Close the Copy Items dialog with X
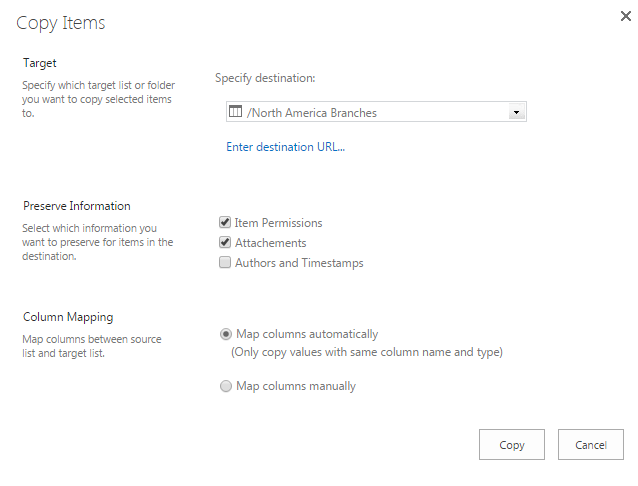Screen dimensions: 638x486 pyautogui.click(x=625, y=16)
